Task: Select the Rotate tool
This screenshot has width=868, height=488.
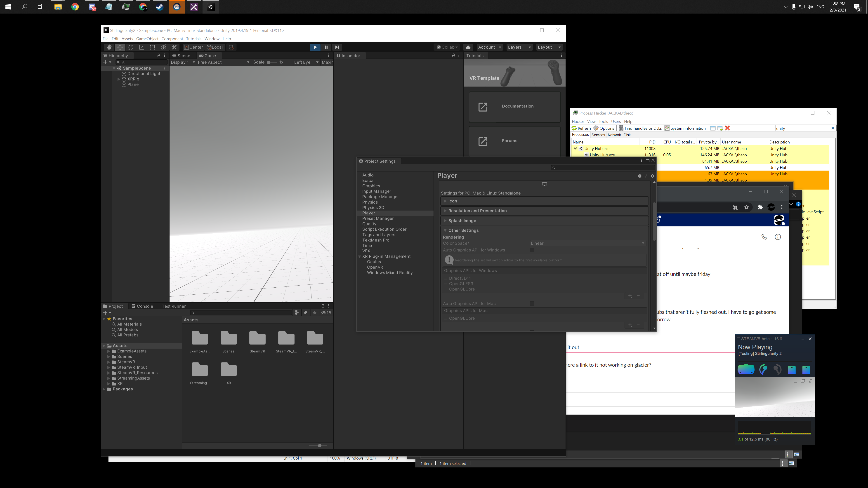Action: pos(131,47)
